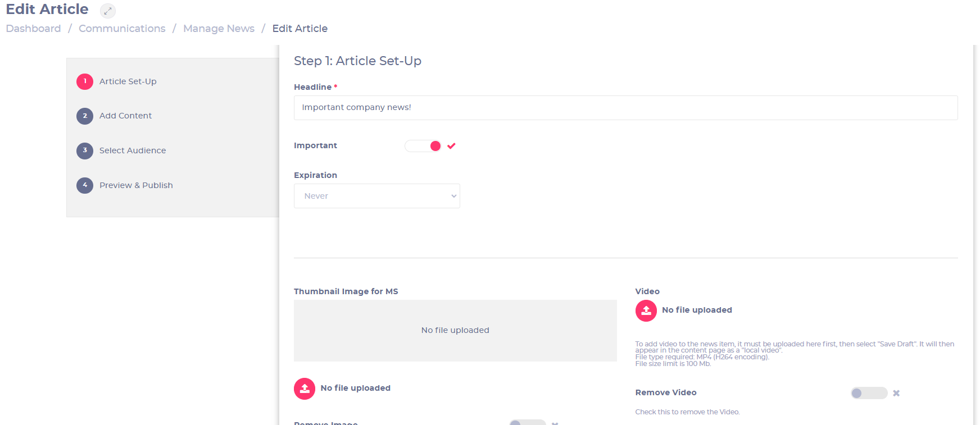Click the X icon beside Remove Video
Viewport: 980px width, 425px height.
tap(896, 393)
